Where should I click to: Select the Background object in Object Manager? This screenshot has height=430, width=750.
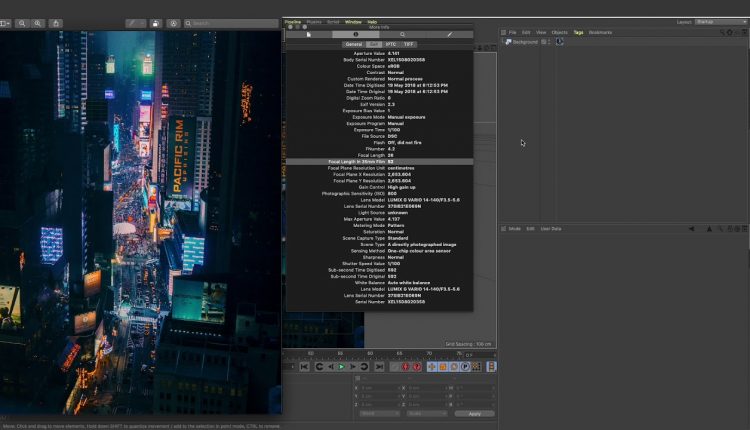[x=525, y=42]
